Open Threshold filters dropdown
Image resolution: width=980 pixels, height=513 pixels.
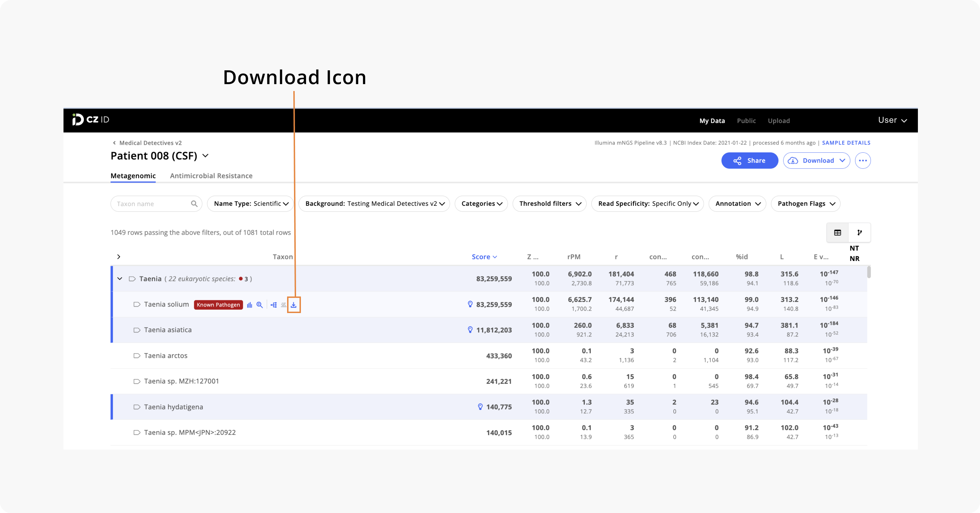pyautogui.click(x=550, y=204)
